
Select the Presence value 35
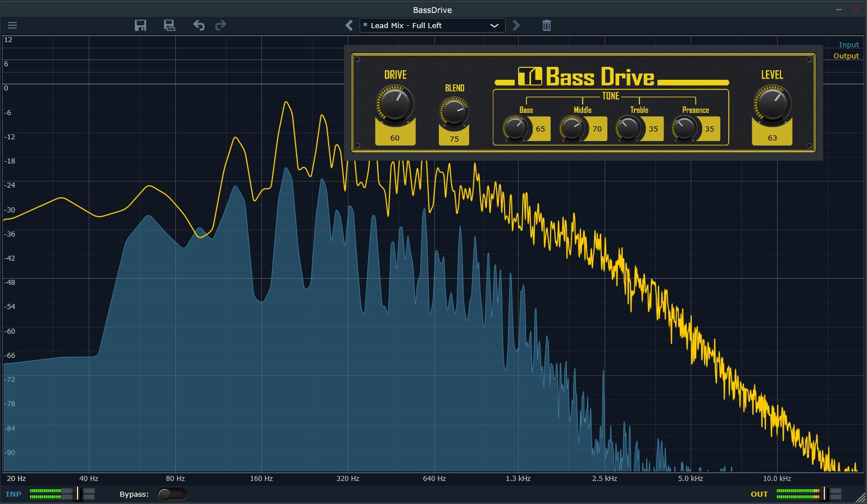[710, 129]
